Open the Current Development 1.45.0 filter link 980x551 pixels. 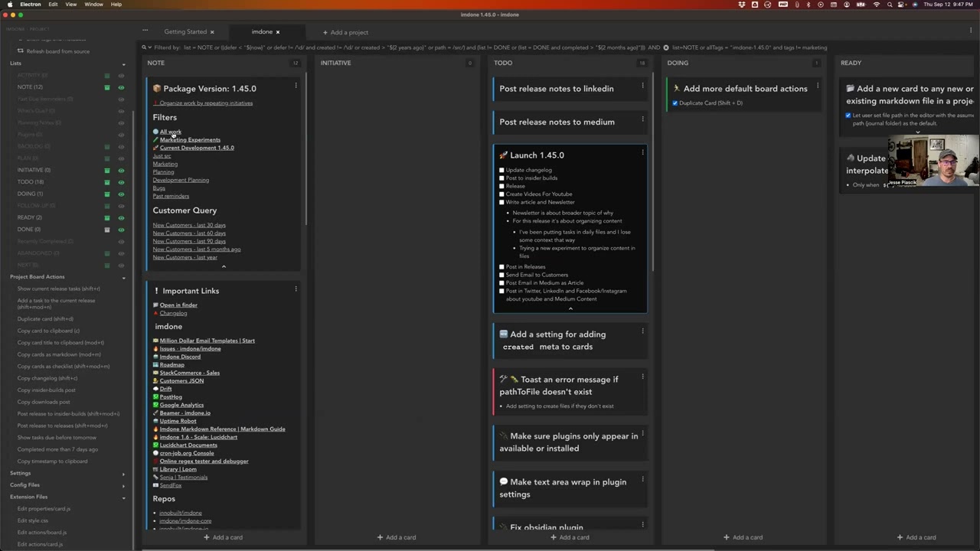197,148
